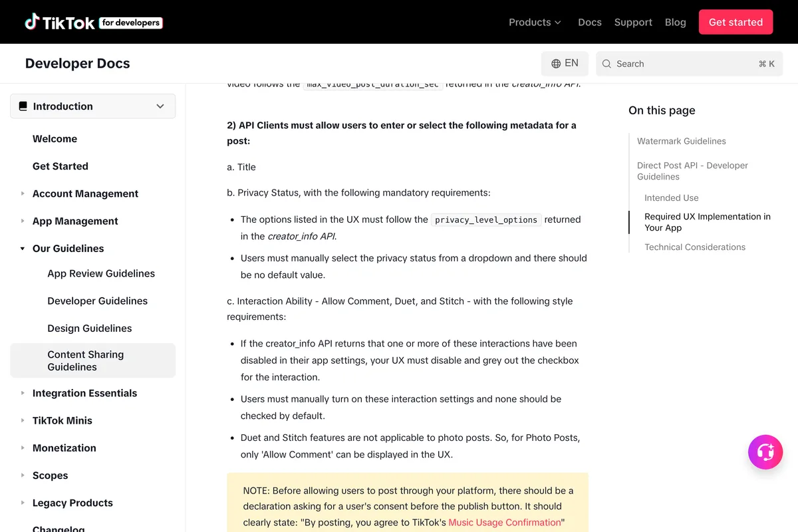Open the EN language selector
This screenshot has width=798, height=532.
point(565,64)
